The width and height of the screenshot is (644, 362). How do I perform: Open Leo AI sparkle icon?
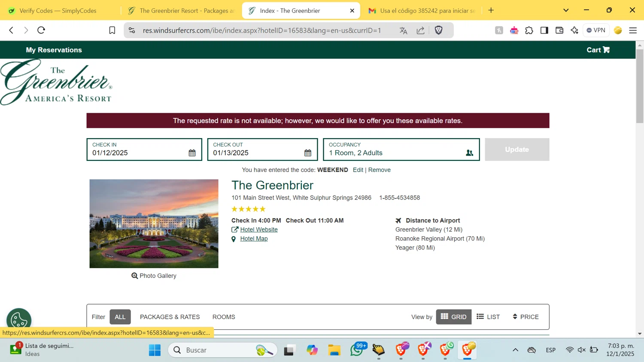[x=574, y=30]
